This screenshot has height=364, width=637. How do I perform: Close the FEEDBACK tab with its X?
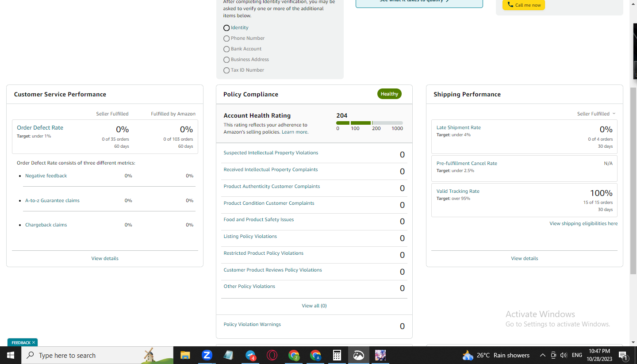tap(34, 342)
